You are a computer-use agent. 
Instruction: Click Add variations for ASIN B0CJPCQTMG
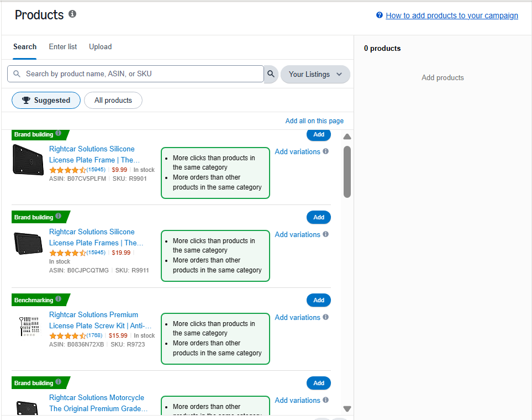pyautogui.click(x=297, y=235)
